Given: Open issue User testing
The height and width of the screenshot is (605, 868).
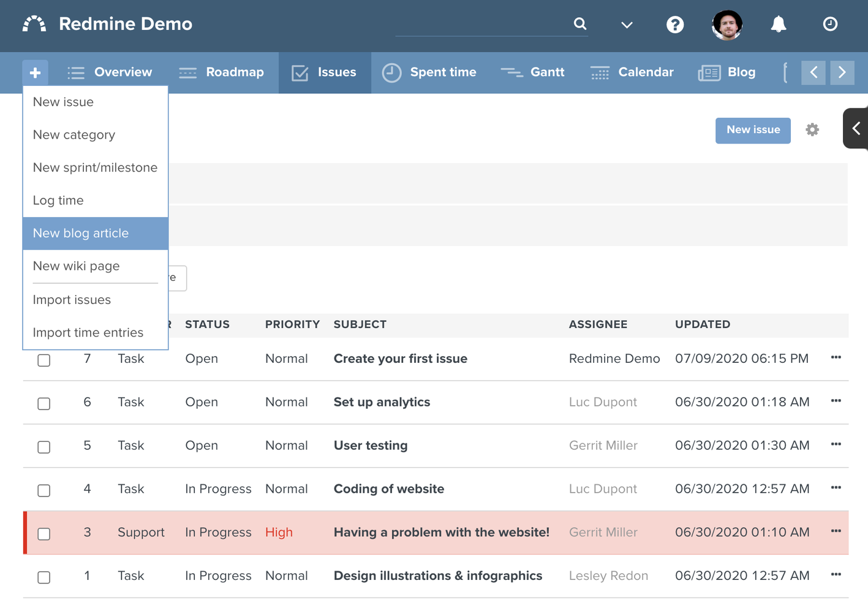Looking at the screenshot, I should 371,446.
